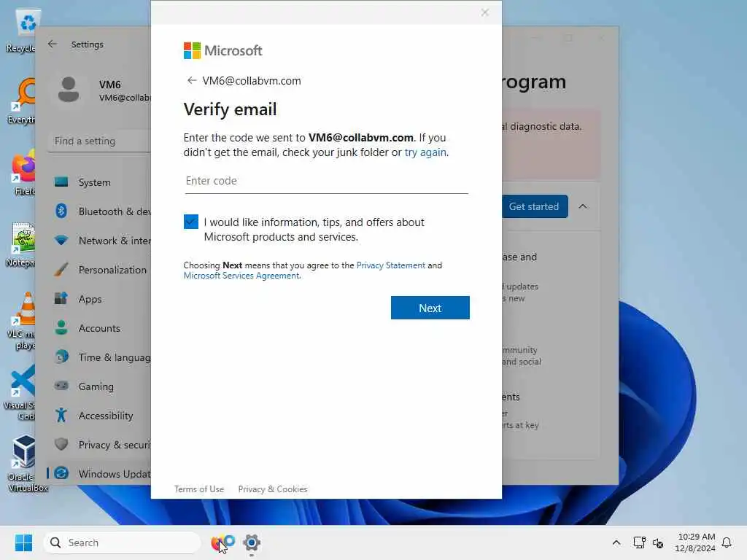Uncheck the Microsoft offers and tips checkbox

coord(191,222)
